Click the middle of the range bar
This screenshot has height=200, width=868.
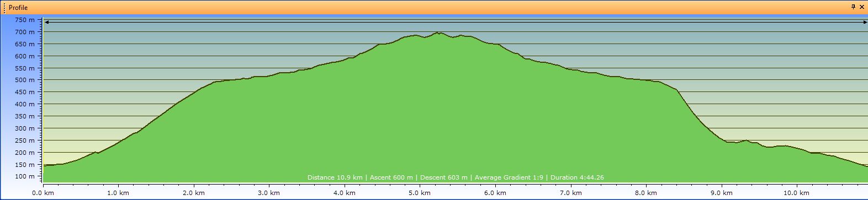[x=456, y=22]
